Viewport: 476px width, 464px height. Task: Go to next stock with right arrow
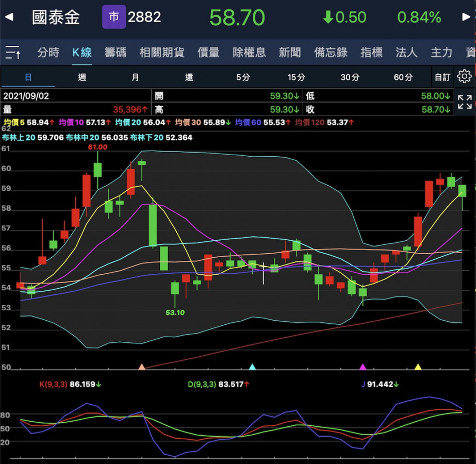click(x=466, y=18)
